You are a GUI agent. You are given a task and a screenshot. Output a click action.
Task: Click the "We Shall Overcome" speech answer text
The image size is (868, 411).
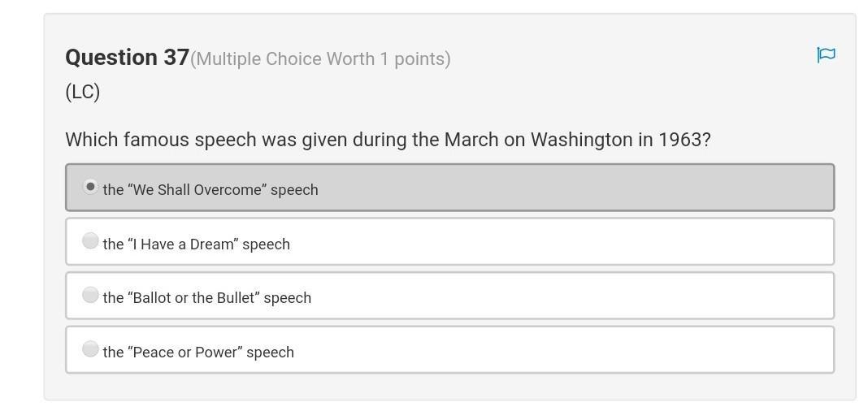[210, 190]
